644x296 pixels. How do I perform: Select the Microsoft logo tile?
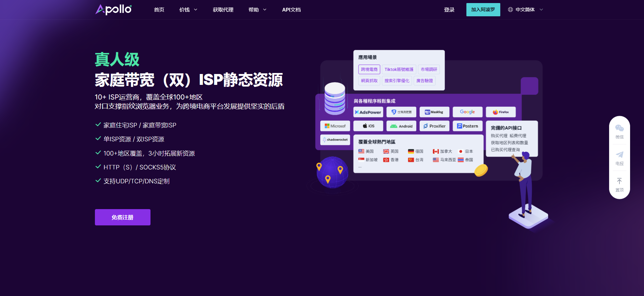tap(335, 126)
